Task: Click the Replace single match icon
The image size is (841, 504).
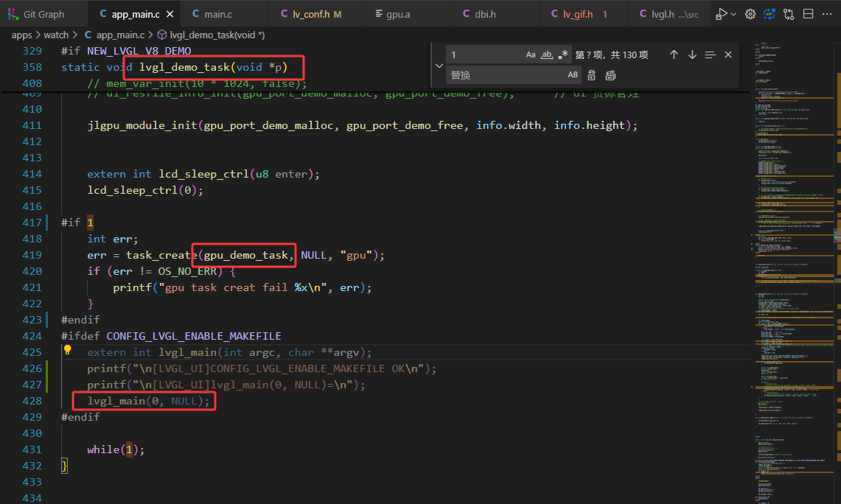Action: tap(592, 75)
